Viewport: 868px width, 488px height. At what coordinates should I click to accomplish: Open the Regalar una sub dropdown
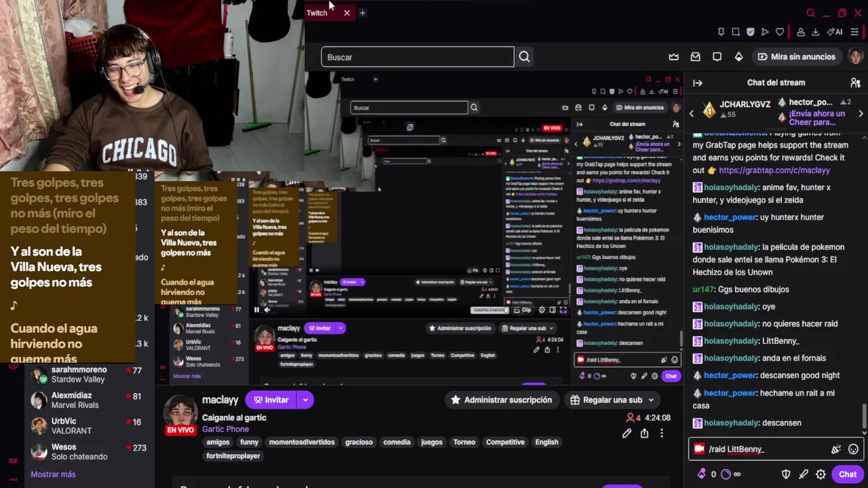pyautogui.click(x=612, y=400)
